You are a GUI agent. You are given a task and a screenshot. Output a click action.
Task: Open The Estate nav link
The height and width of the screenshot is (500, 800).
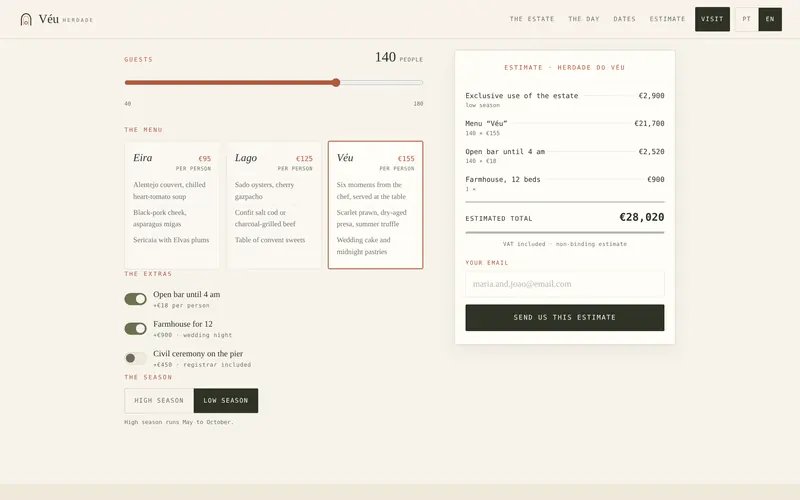tap(532, 19)
